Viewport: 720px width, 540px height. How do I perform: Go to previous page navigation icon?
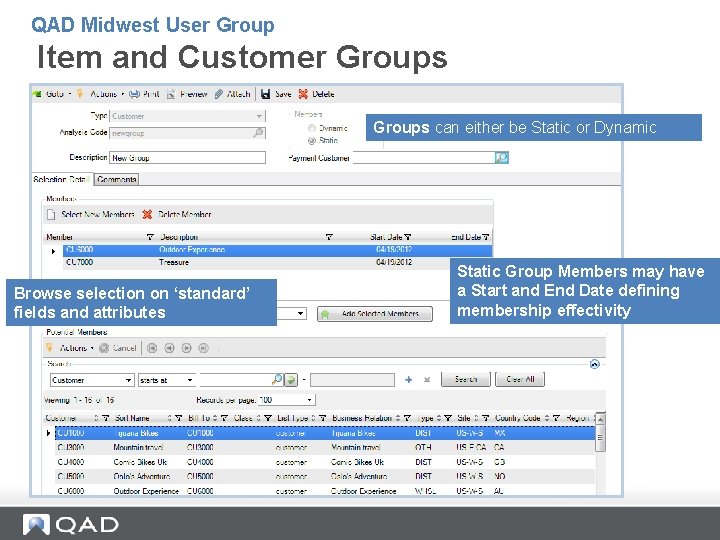(x=169, y=348)
